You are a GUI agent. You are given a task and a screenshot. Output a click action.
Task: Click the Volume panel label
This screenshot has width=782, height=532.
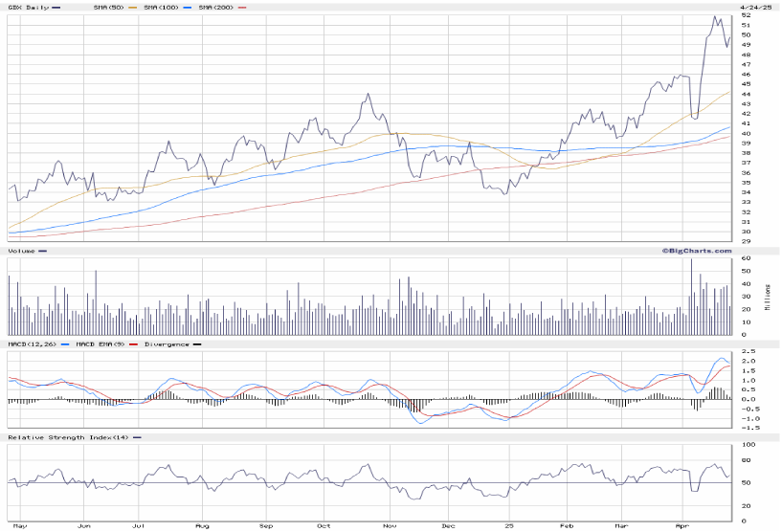(21, 251)
